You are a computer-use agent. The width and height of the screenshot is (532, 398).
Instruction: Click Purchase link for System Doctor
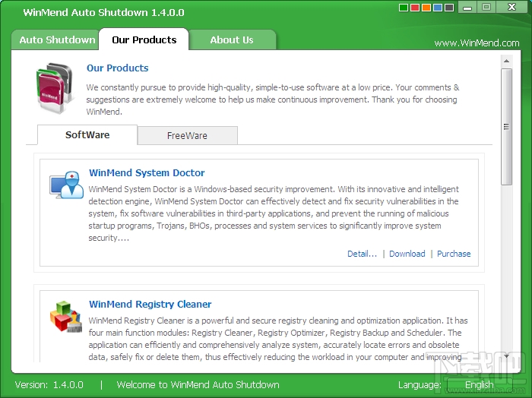454,254
